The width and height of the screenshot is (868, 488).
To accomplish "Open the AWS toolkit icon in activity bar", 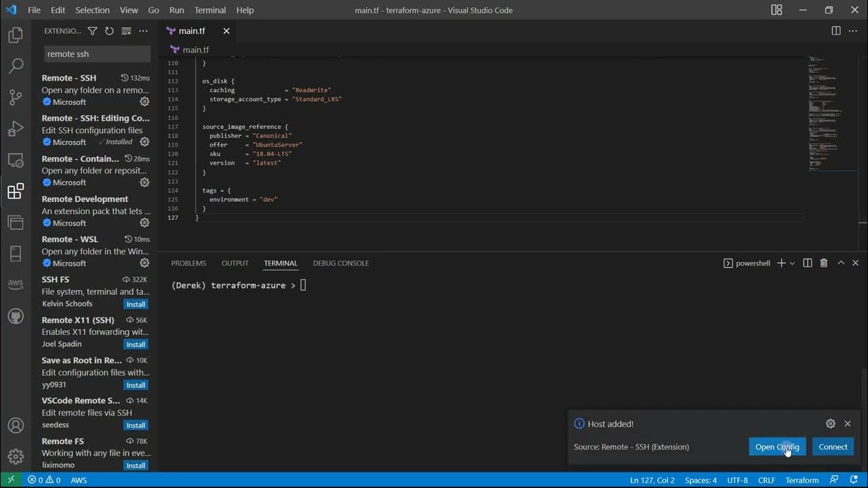I will point(16,285).
